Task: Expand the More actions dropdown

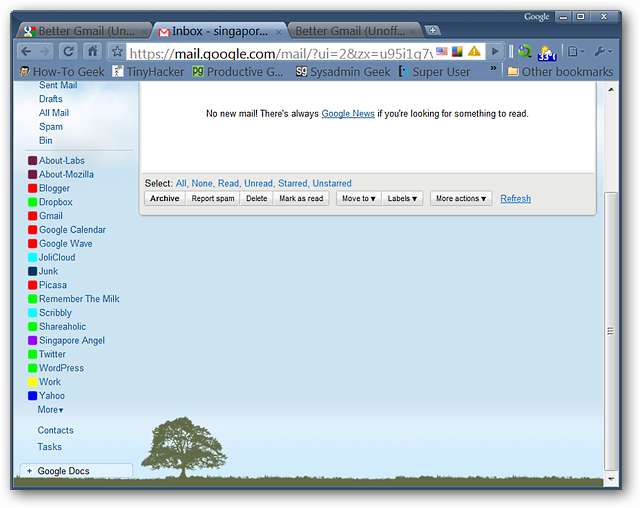Action: coord(461,199)
